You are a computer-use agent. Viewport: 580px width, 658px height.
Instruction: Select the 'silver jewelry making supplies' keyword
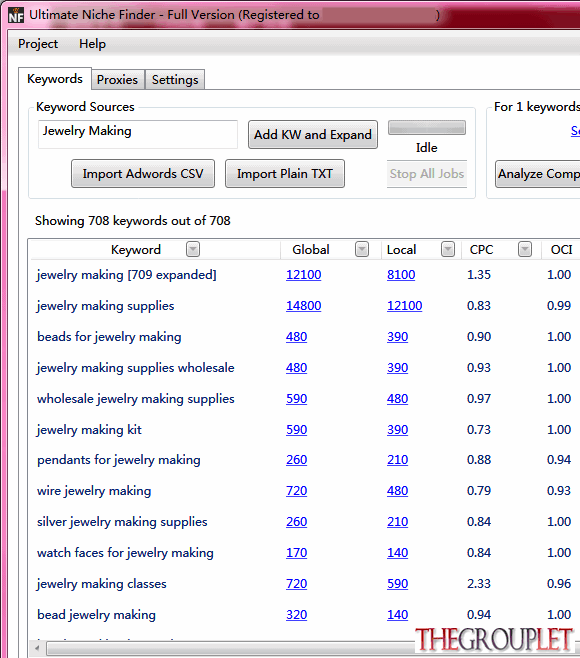coord(122,522)
